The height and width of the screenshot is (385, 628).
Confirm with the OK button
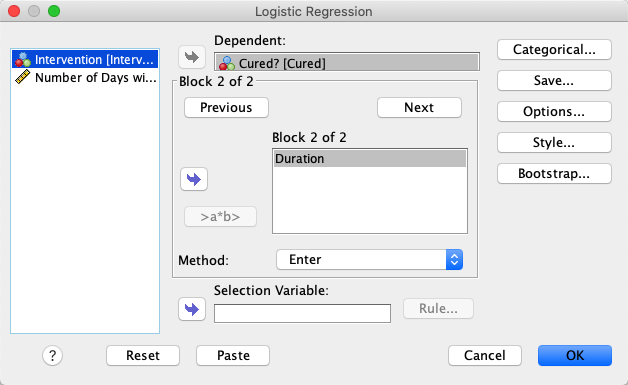(575, 355)
